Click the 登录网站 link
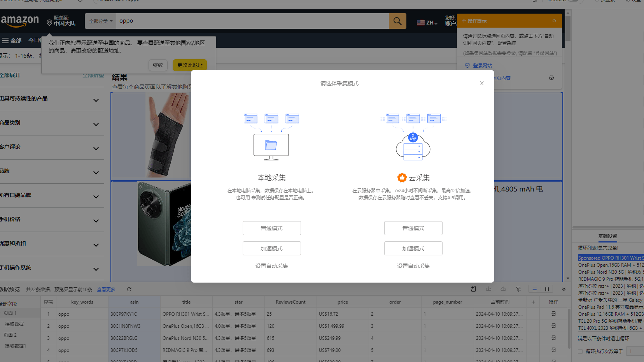 click(482, 65)
